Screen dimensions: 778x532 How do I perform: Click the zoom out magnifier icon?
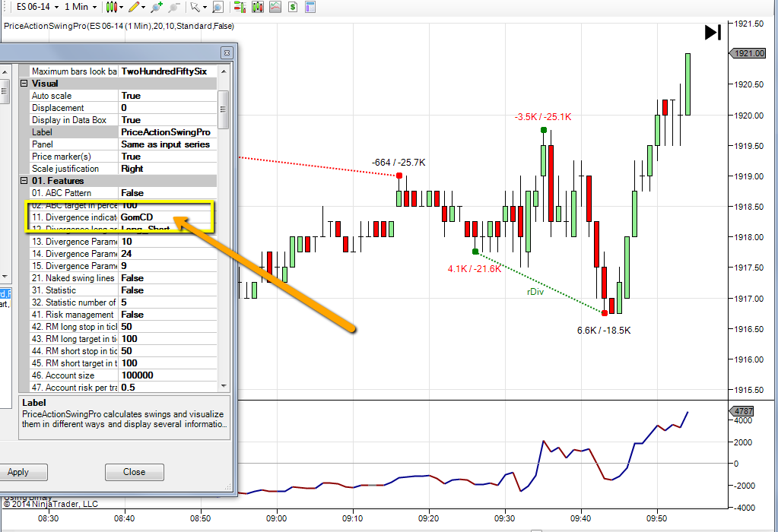click(x=173, y=7)
